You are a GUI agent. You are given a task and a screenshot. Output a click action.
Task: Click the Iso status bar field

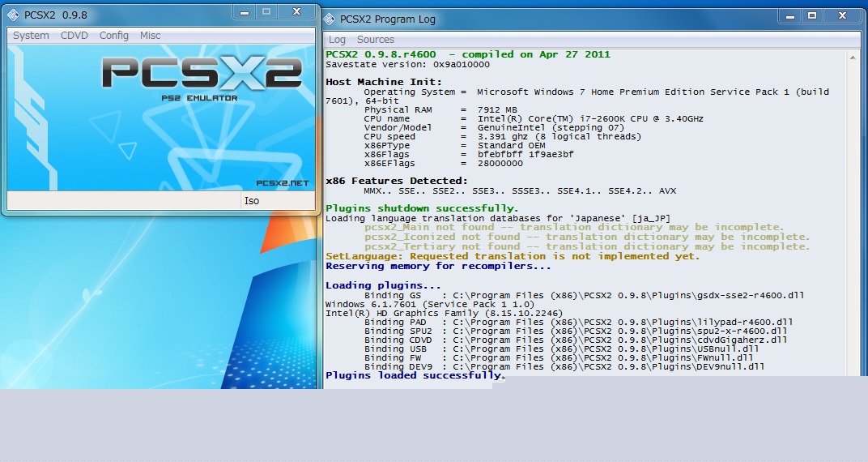click(278, 201)
